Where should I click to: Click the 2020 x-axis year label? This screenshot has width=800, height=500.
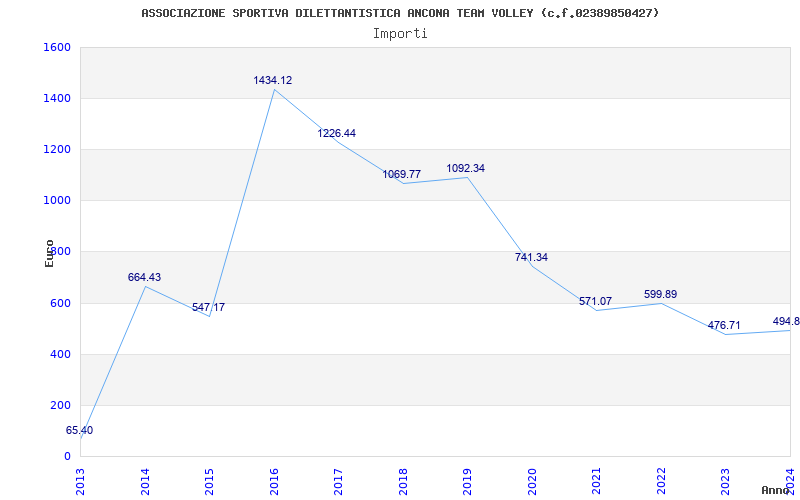[532, 482]
